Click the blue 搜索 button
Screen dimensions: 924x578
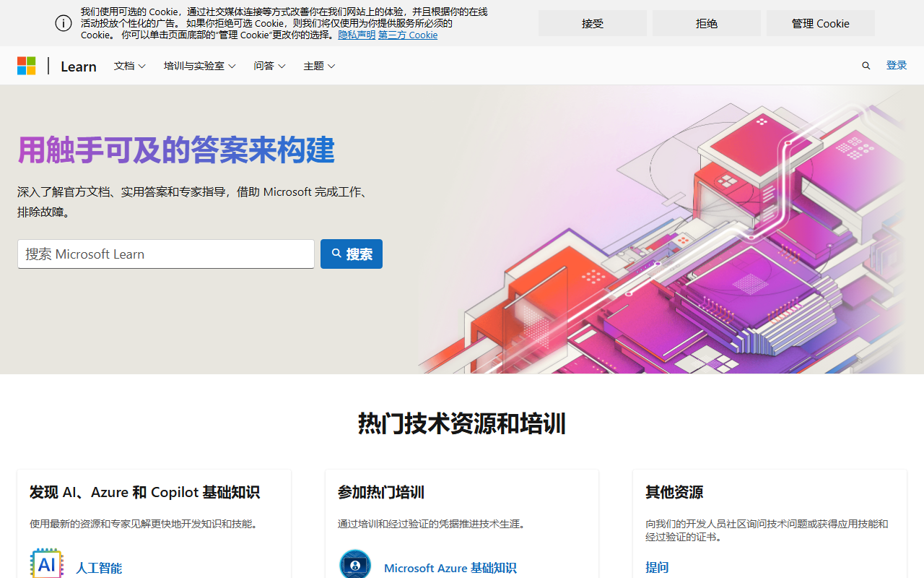pyautogui.click(x=352, y=254)
